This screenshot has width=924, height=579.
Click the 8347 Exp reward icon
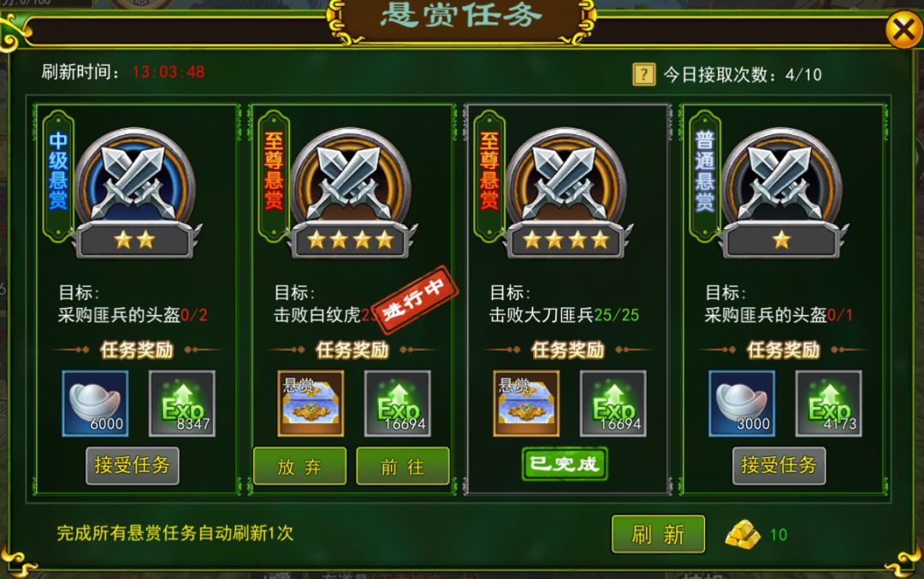coord(181,404)
